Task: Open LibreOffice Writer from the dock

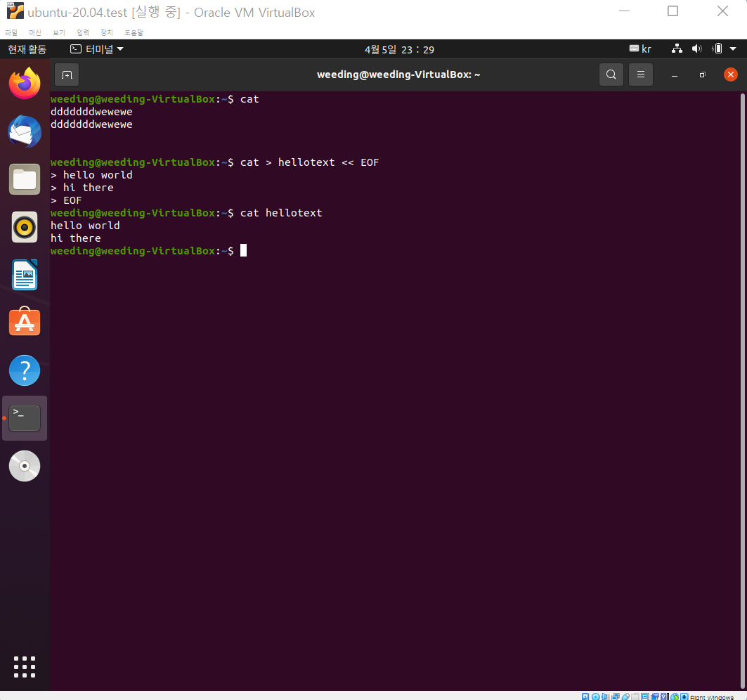Action: (25, 275)
